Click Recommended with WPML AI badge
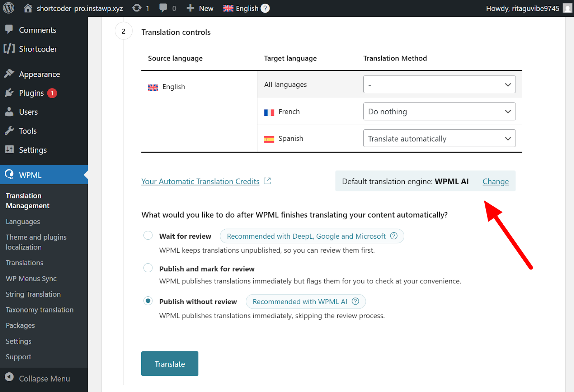The height and width of the screenshot is (392, 574). tap(306, 302)
